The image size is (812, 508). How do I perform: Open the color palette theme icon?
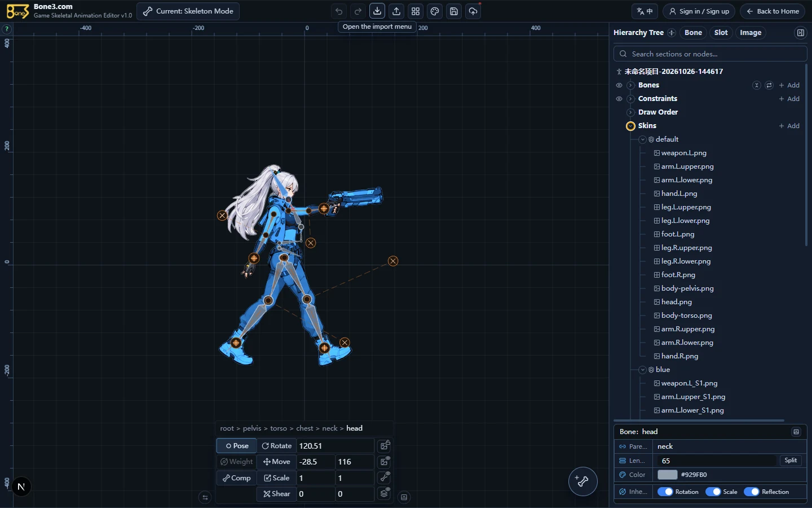(435, 11)
